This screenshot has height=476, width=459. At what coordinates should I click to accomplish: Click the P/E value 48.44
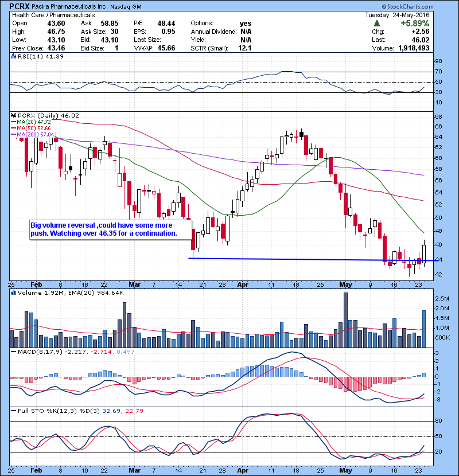click(x=166, y=24)
